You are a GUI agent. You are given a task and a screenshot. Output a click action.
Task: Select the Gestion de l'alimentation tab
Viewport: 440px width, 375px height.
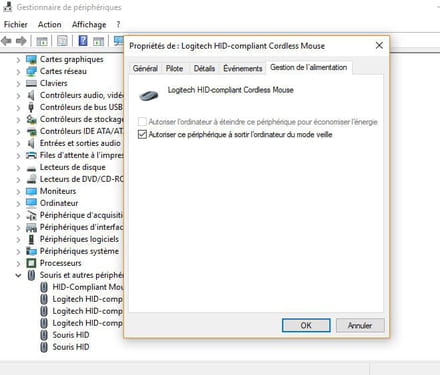308,67
